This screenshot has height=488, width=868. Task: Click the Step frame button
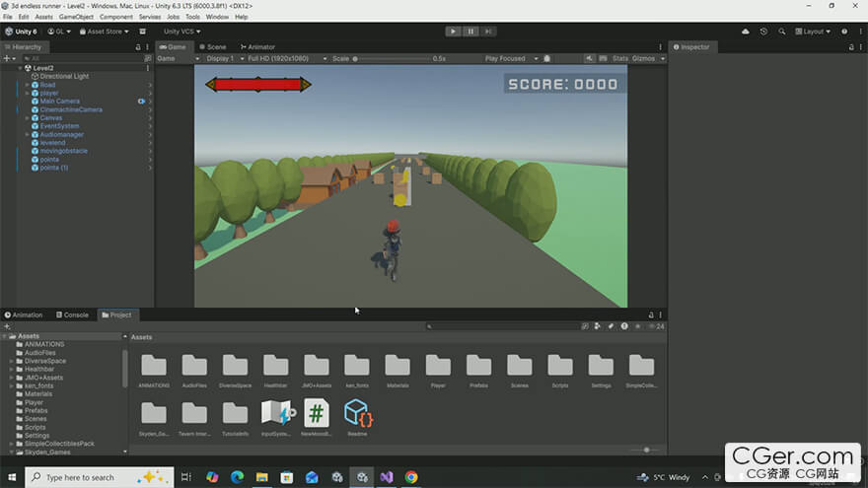(x=487, y=31)
